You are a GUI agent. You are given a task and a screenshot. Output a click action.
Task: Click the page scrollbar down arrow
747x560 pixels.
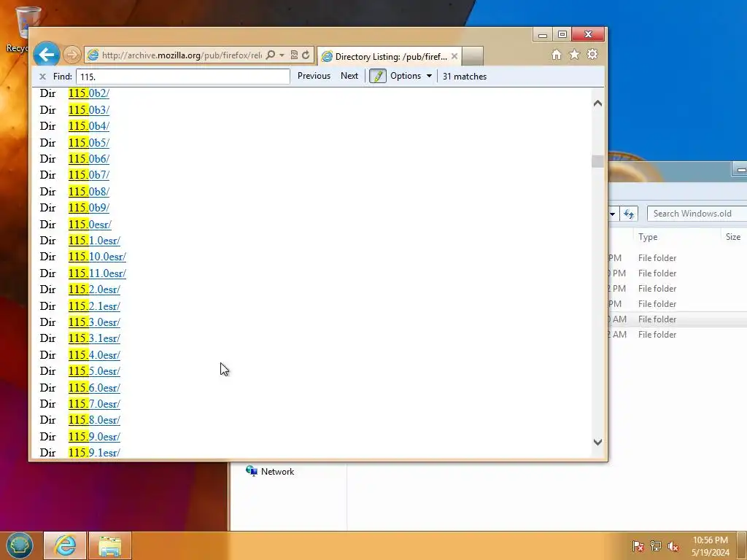click(x=598, y=442)
